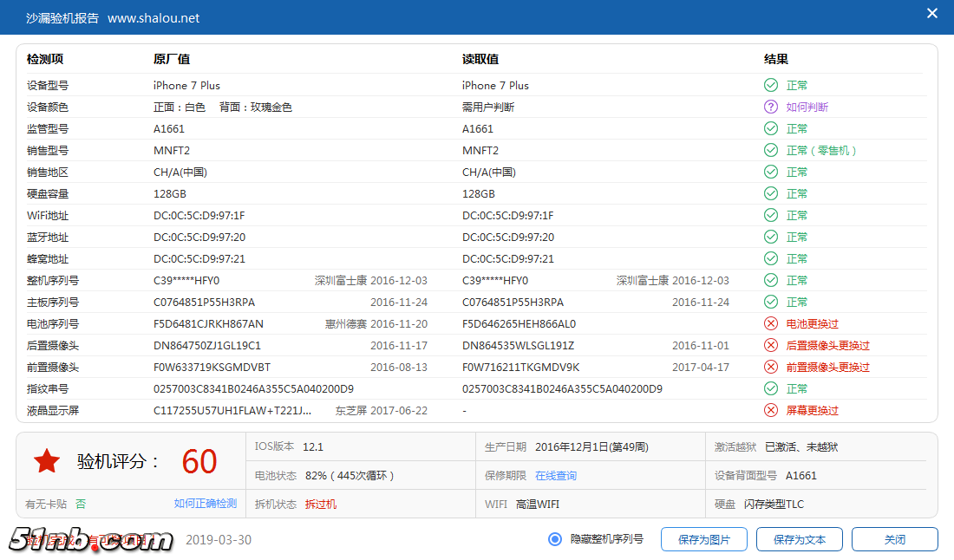954x560 pixels.
Task: Click the 关闭 button
Action: (x=894, y=538)
